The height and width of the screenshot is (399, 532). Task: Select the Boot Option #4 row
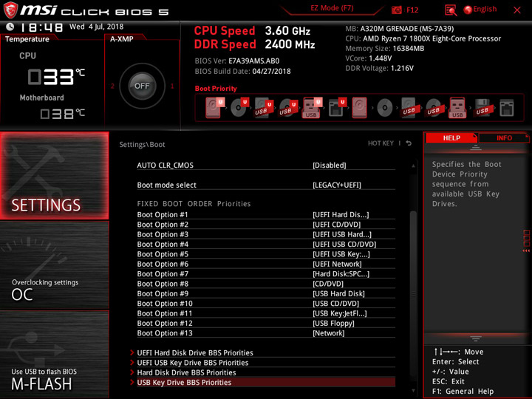tap(266, 244)
